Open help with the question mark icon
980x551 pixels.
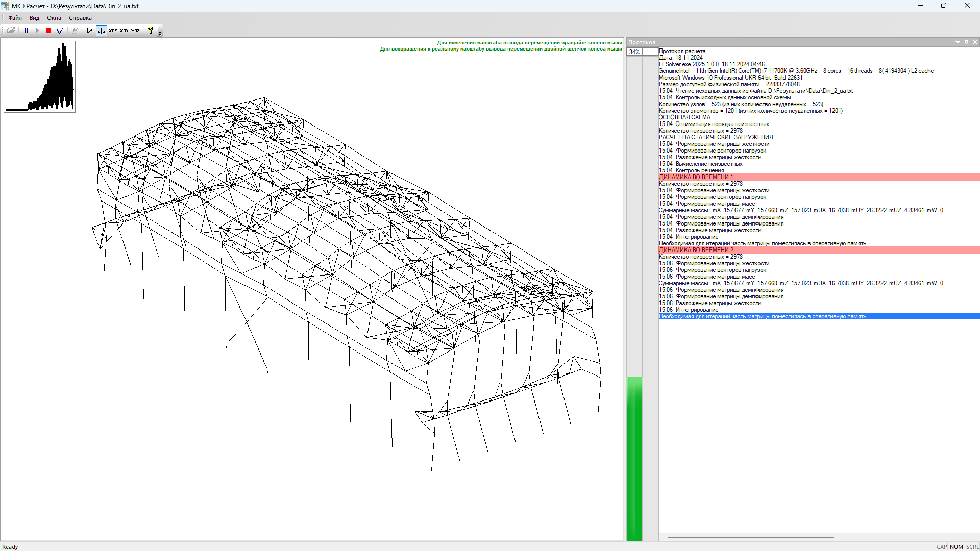pyautogui.click(x=151, y=31)
